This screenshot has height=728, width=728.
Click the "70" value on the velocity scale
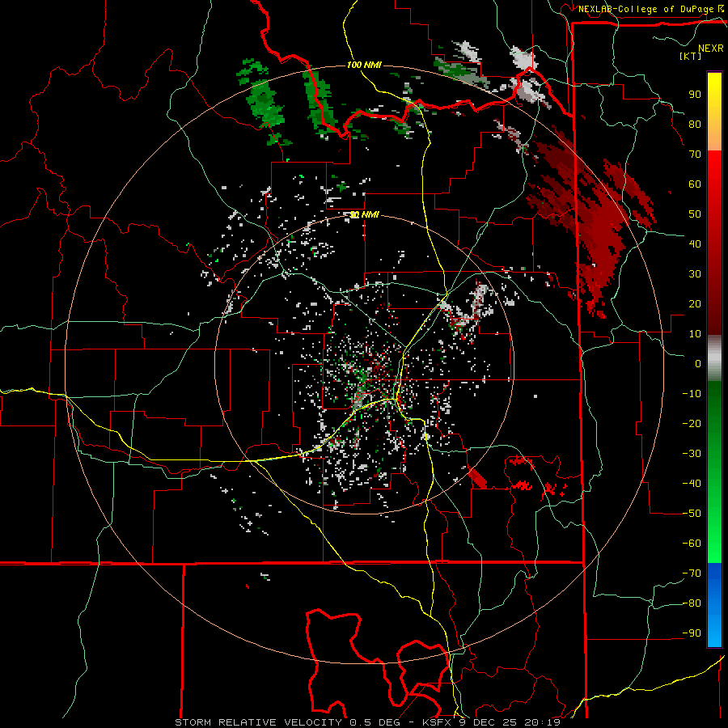point(695,154)
